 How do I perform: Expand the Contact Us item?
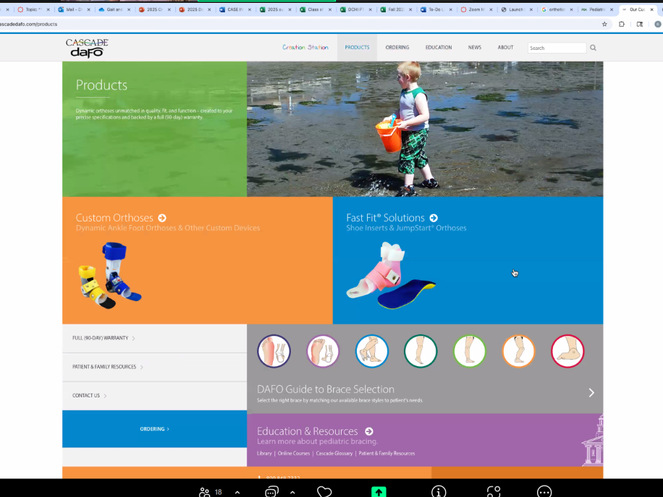(89, 396)
